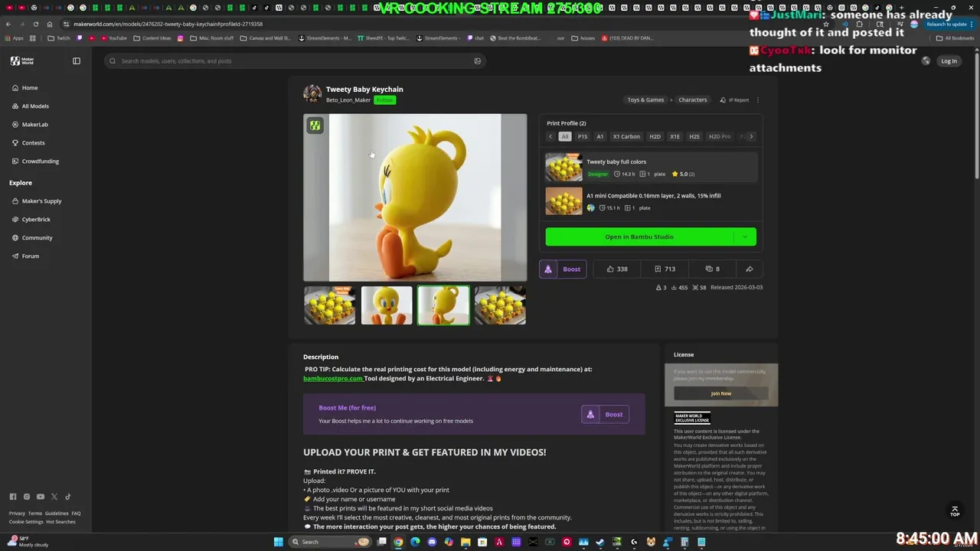The height and width of the screenshot is (551, 980).
Task: Open the YouTube icon in the sidebar footer
Action: pos(41,497)
